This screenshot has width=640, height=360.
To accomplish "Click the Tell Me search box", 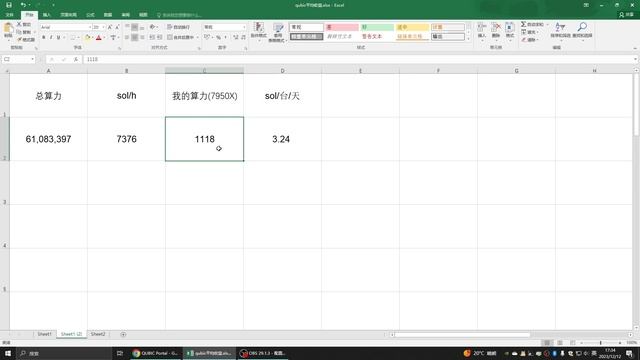I will point(180,15).
